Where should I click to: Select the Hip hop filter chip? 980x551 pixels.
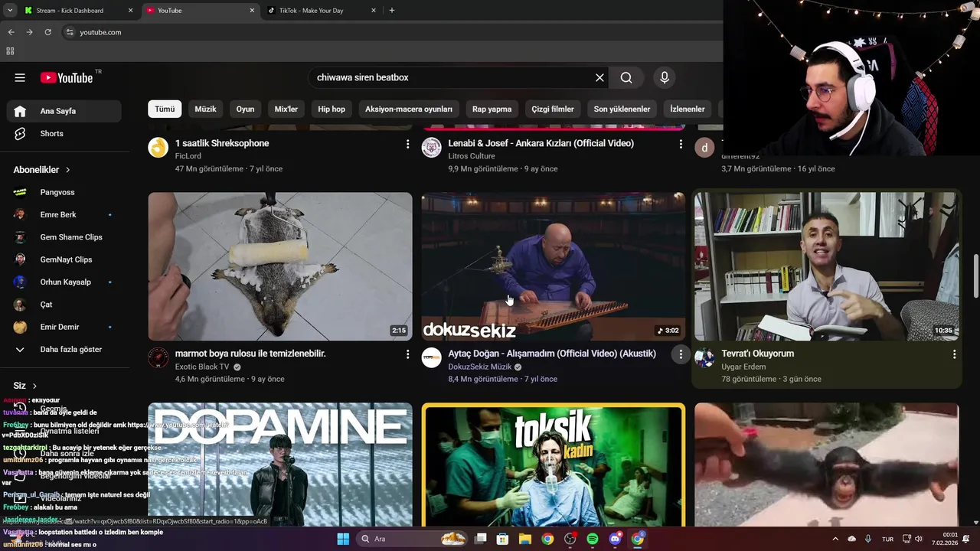[332, 109]
